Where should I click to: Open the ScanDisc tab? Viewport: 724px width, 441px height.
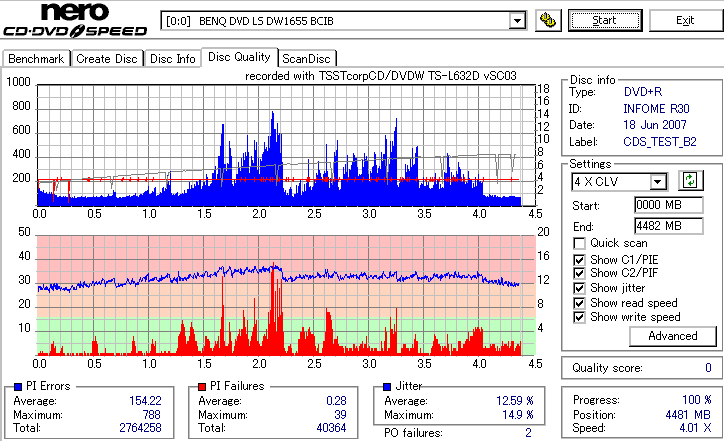307,59
